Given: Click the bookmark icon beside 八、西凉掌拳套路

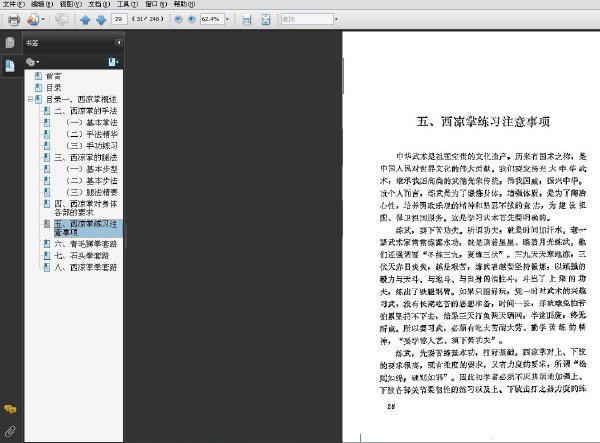Looking at the screenshot, I should (47, 267).
